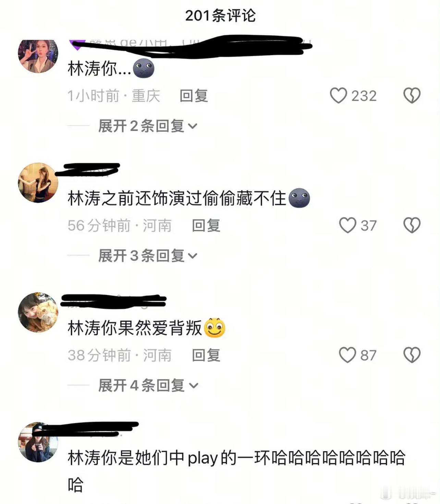Expand 展开4条回复 replies
The image size is (440, 504).
point(148,385)
